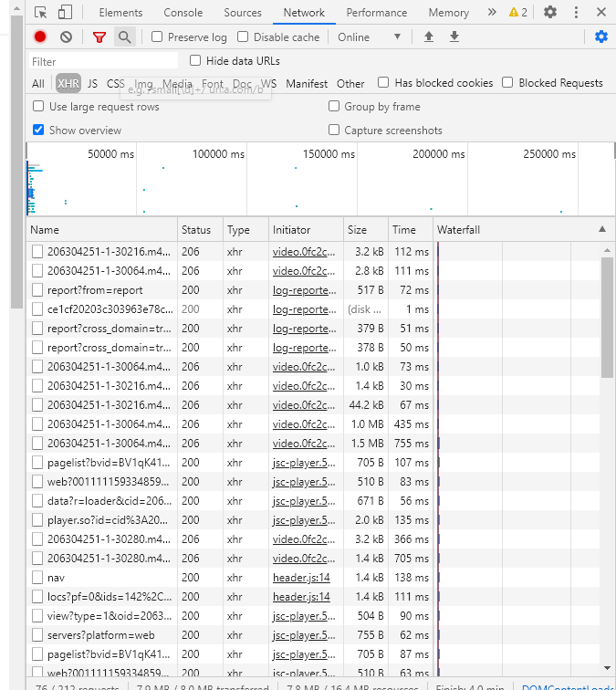Check Has blocked cookies
Screen dimensions: 616x690
pyautogui.click(x=383, y=82)
